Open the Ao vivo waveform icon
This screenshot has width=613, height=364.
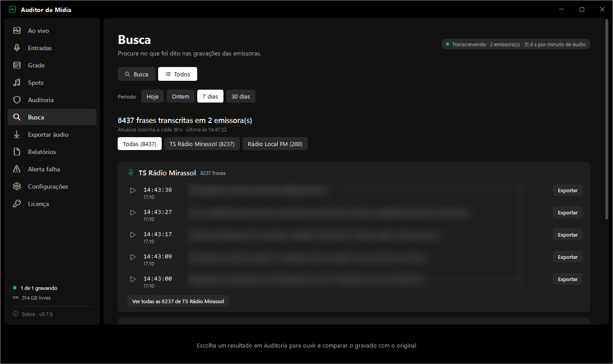(x=17, y=31)
